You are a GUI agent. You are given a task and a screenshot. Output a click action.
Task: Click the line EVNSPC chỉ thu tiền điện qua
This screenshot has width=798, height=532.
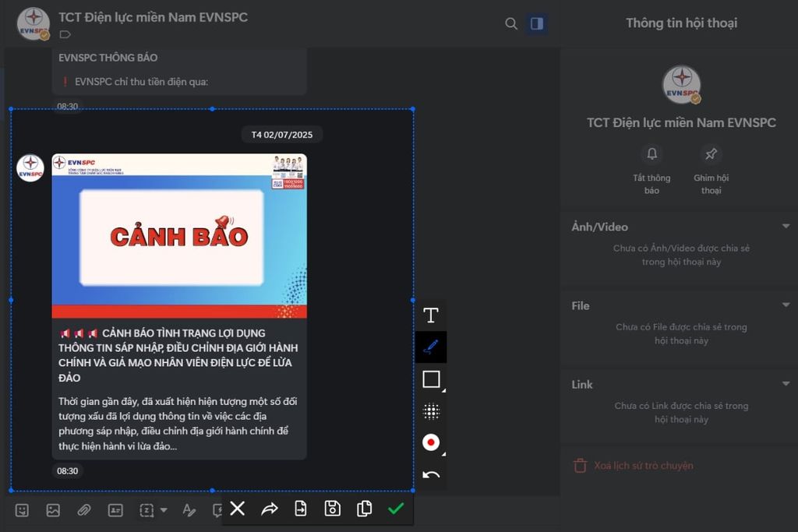141,82
